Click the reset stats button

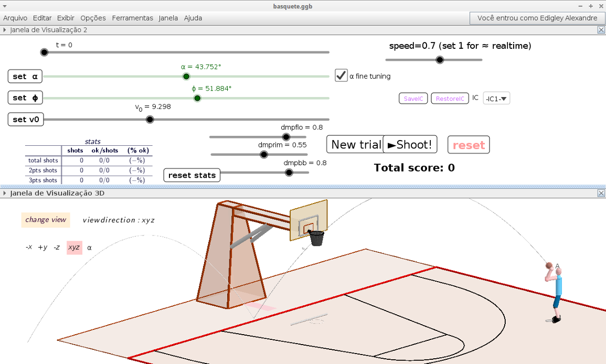pyautogui.click(x=192, y=175)
